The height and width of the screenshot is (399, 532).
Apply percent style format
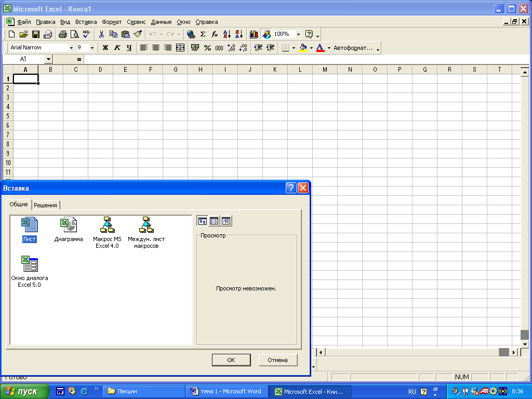207,47
